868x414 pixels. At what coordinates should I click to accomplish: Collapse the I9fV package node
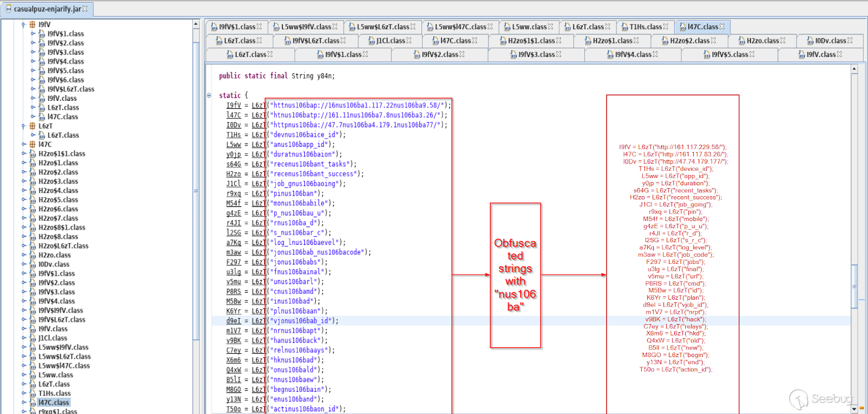(23, 24)
